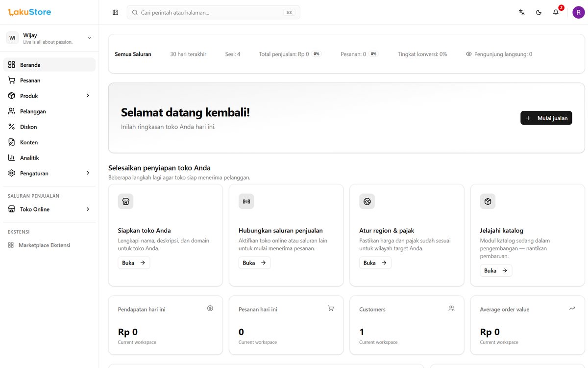The height and width of the screenshot is (368, 588).
Task: Expand the Toko Online chevron
Action: click(88, 209)
